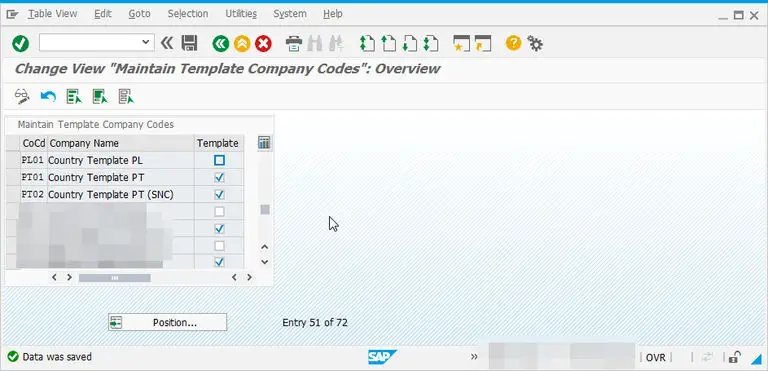Toggle the Template box in the sixth row
Viewport: 768px width, 371px height.
219,246
